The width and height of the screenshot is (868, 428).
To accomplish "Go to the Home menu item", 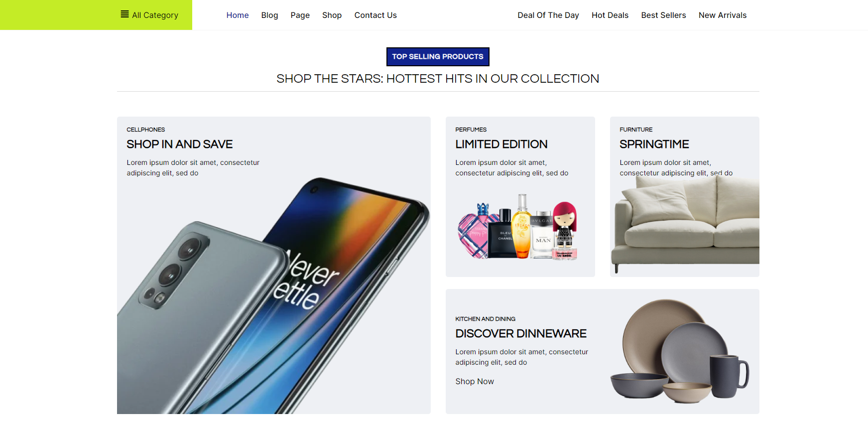I will (x=237, y=15).
